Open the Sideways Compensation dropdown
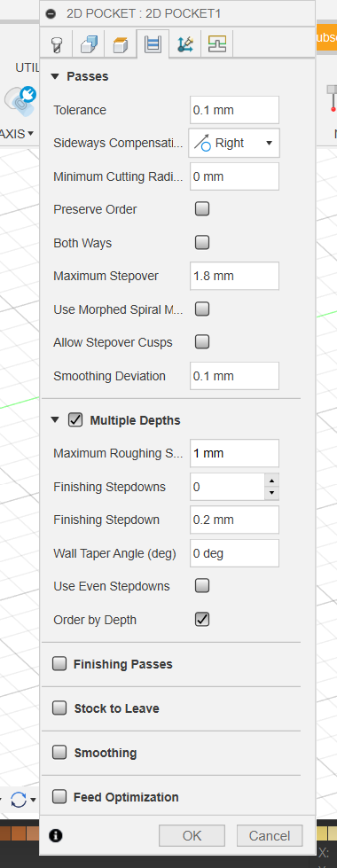This screenshot has height=868, width=337. 234,143
